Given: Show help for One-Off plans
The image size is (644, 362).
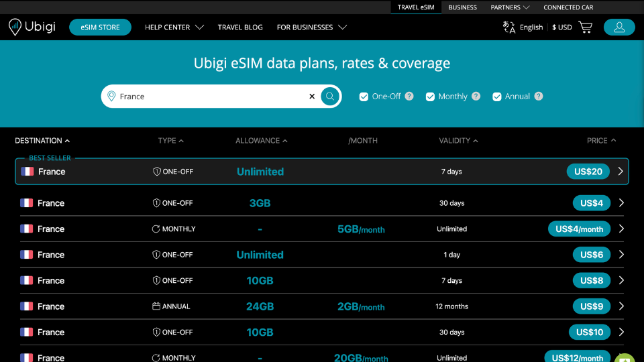Looking at the screenshot, I should pyautogui.click(x=409, y=96).
